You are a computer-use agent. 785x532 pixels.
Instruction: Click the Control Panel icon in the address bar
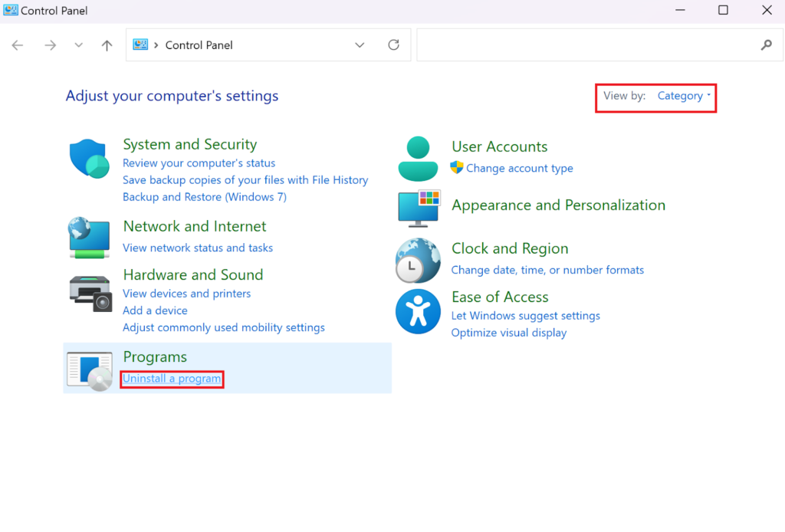pos(140,44)
